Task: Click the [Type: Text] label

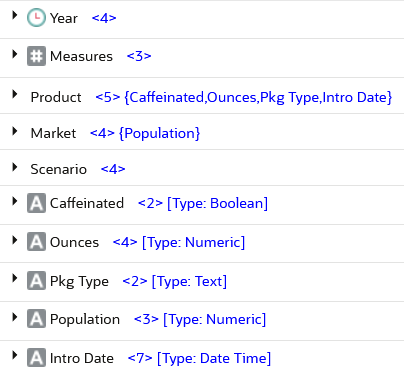Action: click(x=189, y=282)
